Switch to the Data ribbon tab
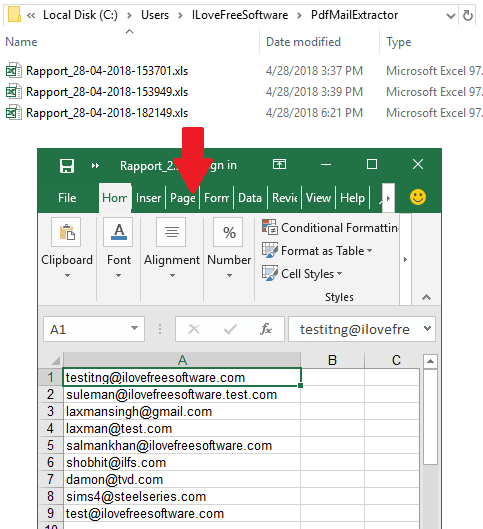This screenshot has height=529, width=483. (250, 198)
